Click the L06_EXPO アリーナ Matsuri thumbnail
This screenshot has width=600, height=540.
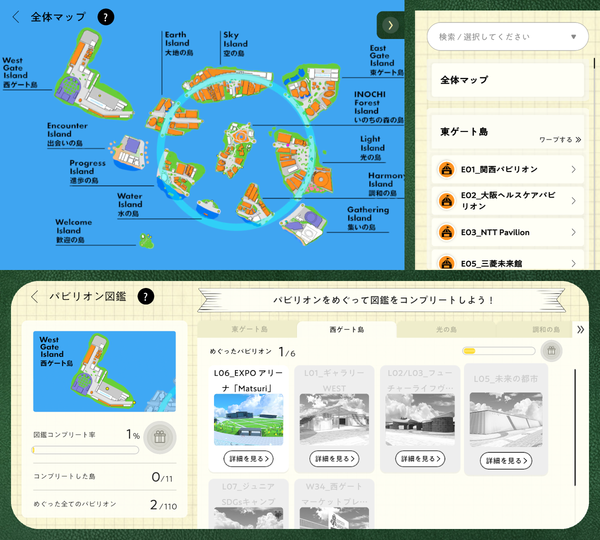click(249, 419)
